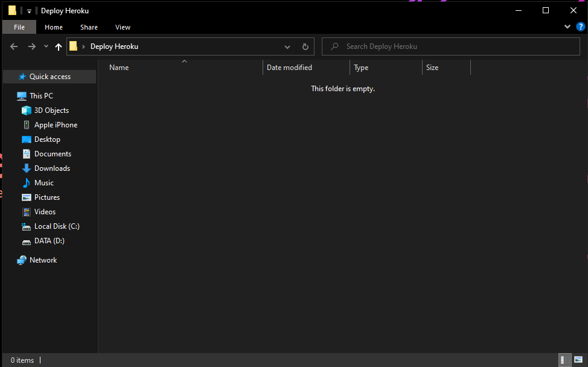Click the "0 items" status bar text
The height and width of the screenshot is (367, 588).
click(x=22, y=360)
